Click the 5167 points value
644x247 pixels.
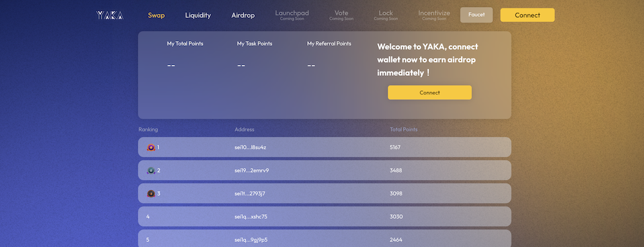[x=395, y=147]
